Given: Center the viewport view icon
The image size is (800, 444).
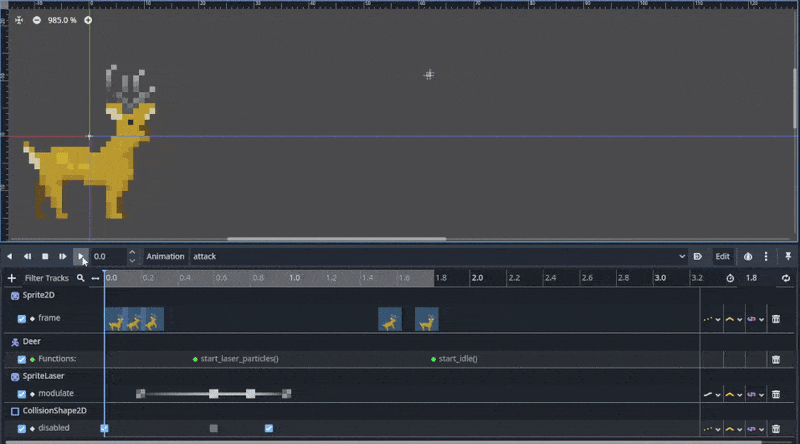Looking at the screenshot, I should click(19, 20).
